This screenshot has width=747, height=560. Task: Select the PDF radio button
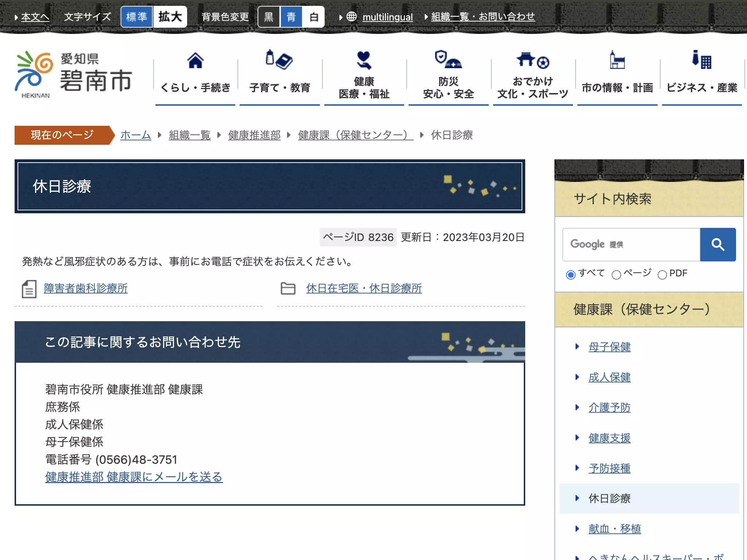click(662, 275)
